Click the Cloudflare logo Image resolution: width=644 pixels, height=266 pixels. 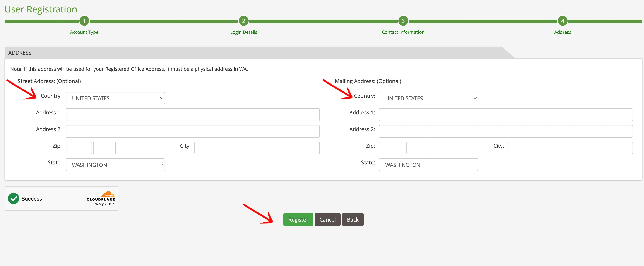coord(101,196)
